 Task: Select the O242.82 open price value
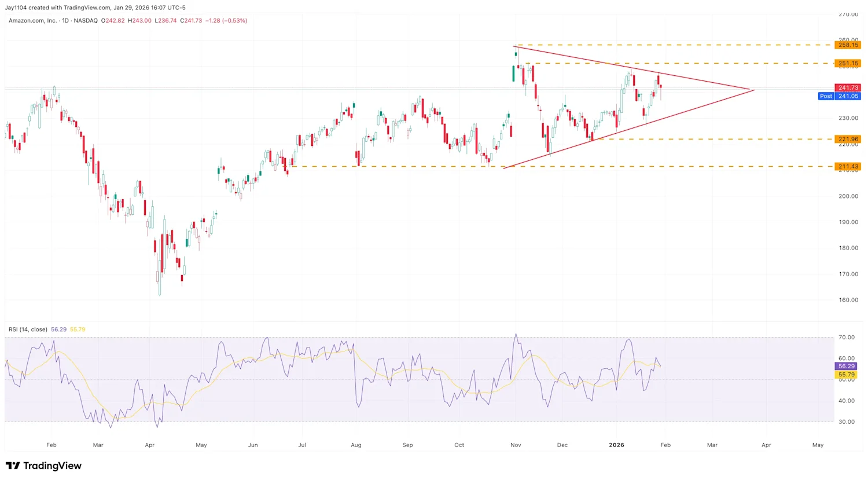click(113, 20)
